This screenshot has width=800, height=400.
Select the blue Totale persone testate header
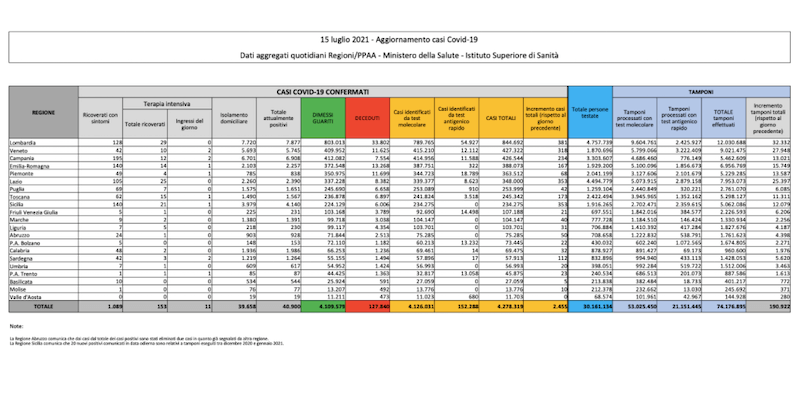[x=590, y=118]
